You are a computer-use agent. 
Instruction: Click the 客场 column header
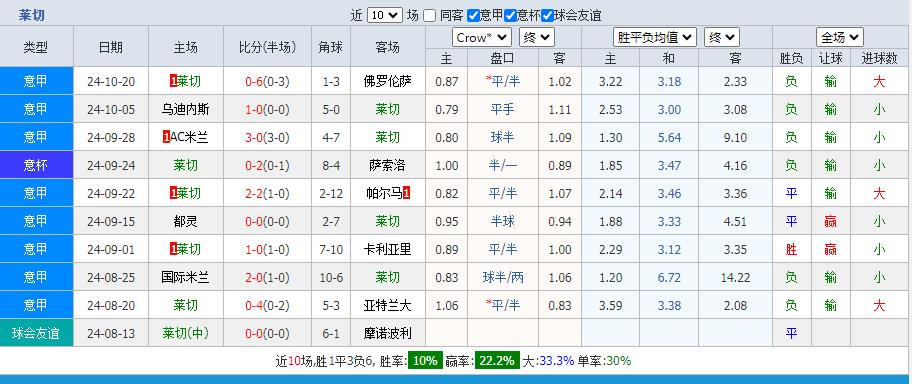[x=387, y=47]
